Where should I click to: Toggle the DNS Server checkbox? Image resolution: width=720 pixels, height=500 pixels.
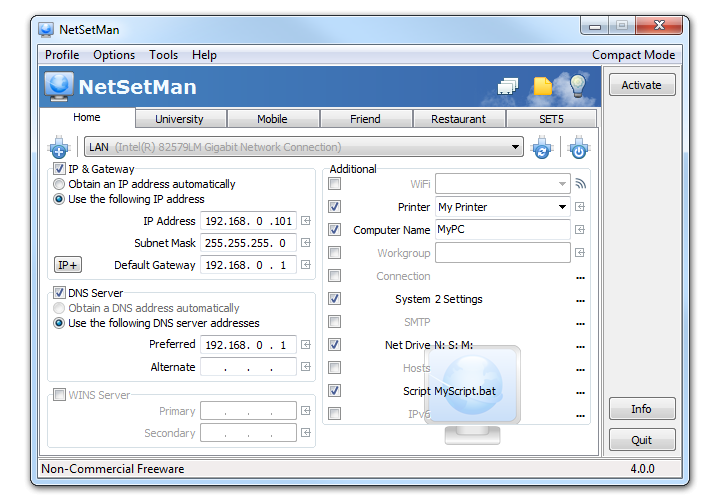click(x=59, y=292)
